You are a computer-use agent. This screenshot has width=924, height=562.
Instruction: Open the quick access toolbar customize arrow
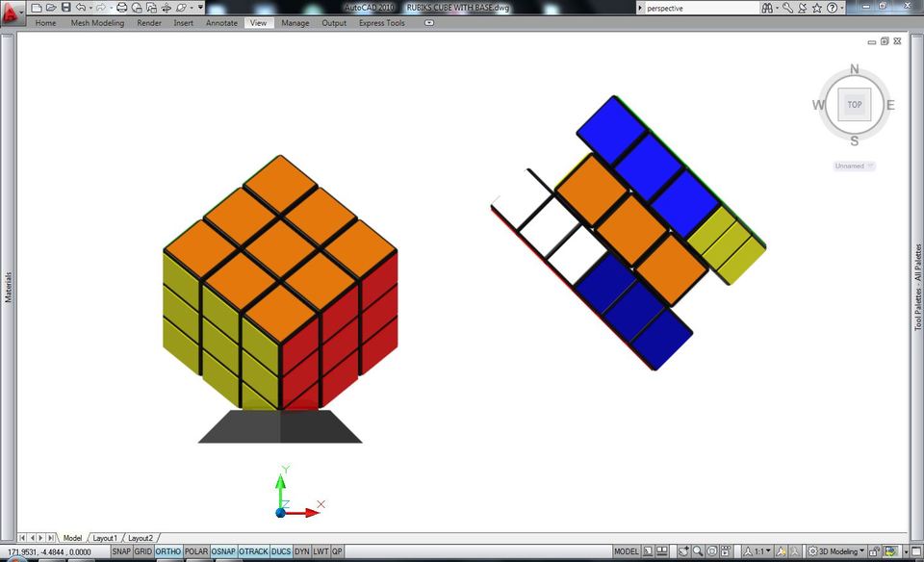click(200, 8)
